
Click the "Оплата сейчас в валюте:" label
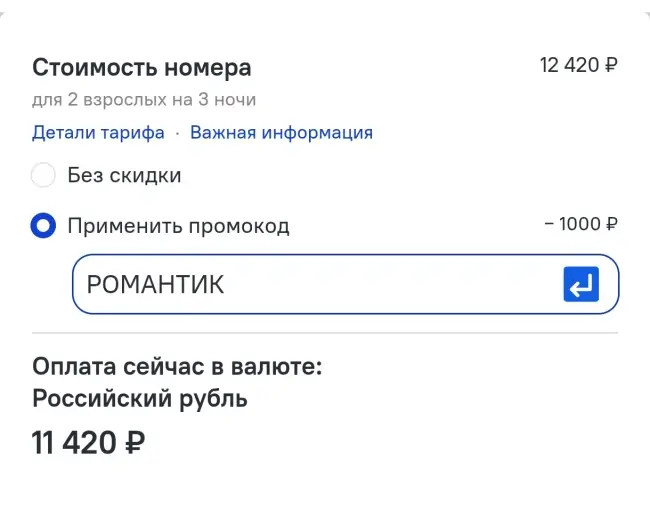178,367
